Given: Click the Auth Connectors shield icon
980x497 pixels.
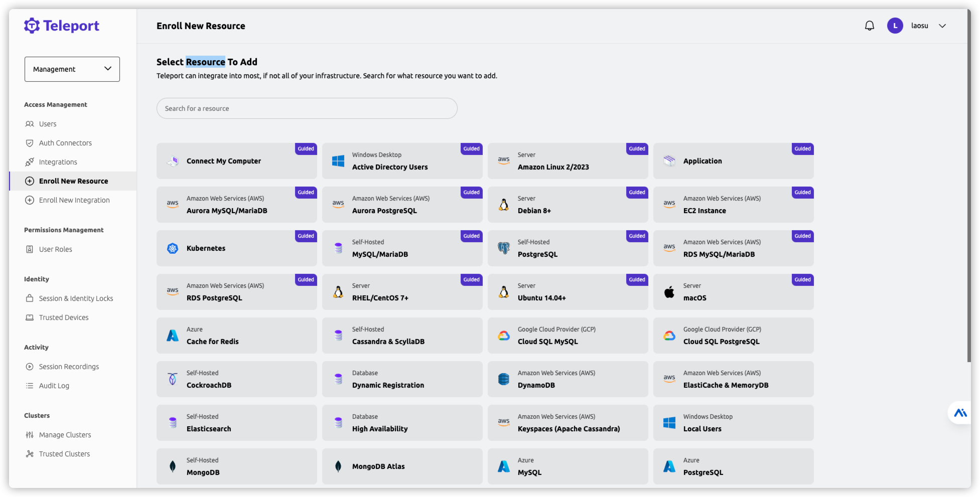Looking at the screenshot, I should point(30,143).
